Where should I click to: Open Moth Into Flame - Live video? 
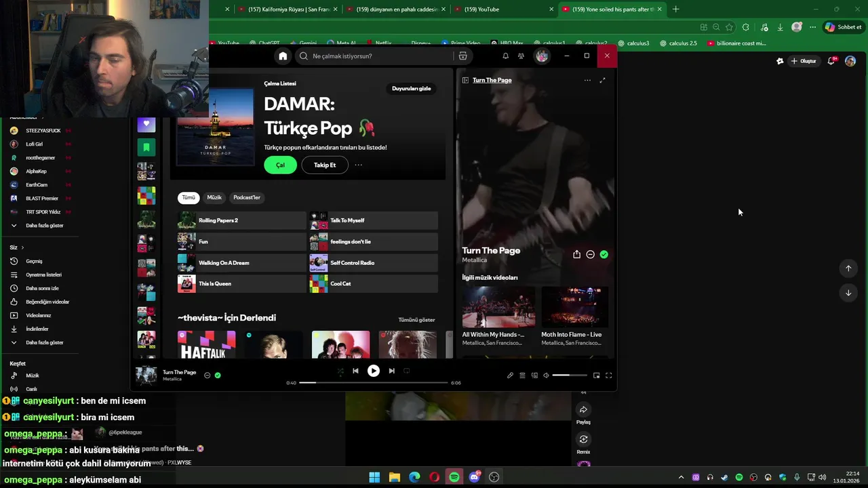(574, 307)
